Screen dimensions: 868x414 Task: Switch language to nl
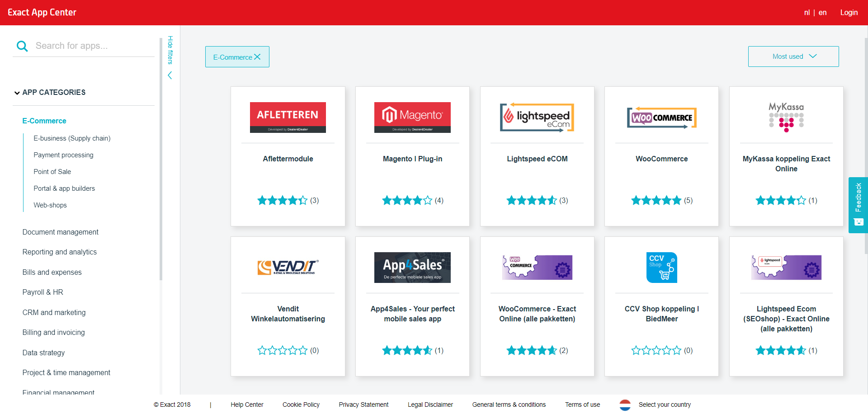point(807,12)
